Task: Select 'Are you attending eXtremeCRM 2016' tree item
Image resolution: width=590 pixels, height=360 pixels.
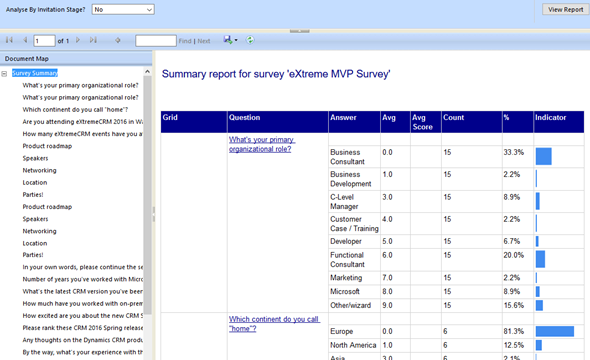Action: pos(82,122)
